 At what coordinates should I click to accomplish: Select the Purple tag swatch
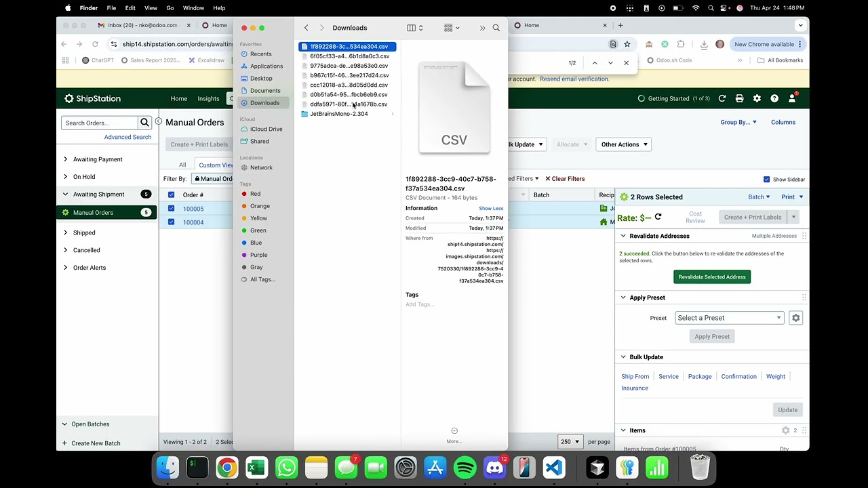pyautogui.click(x=244, y=255)
